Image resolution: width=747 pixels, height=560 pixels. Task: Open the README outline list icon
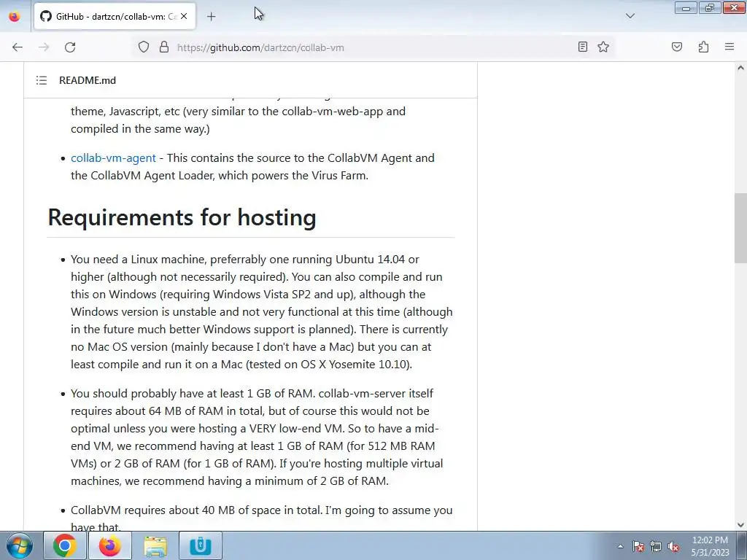[x=42, y=80]
